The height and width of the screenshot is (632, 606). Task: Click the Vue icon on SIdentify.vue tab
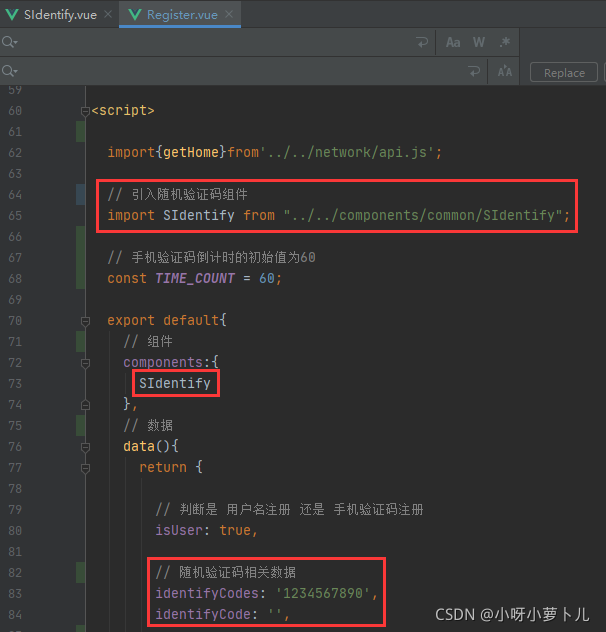tap(12, 15)
